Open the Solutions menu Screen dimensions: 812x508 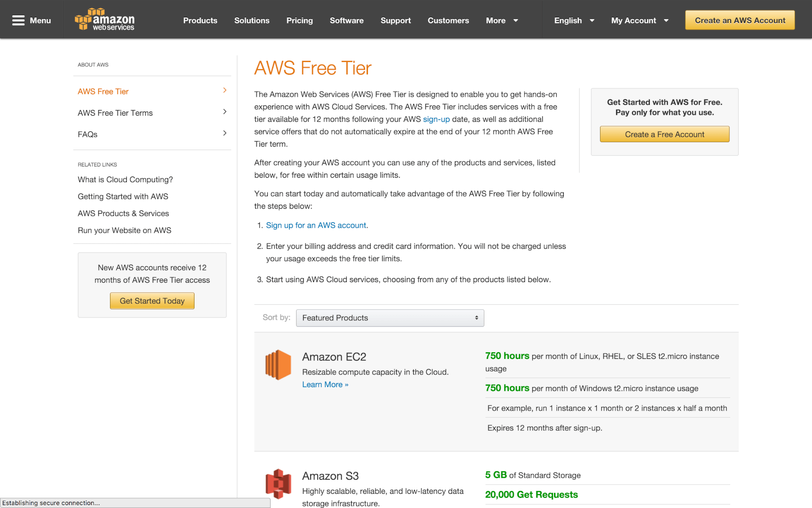tap(252, 21)
